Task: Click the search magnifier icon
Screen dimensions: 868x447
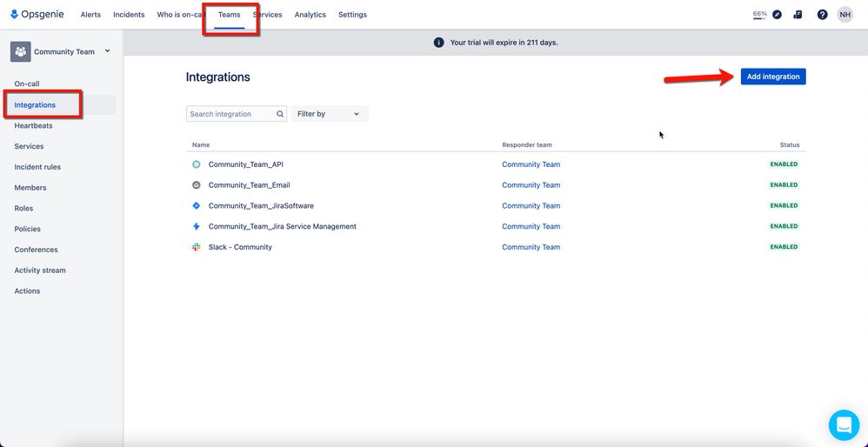Action: point(280,114)
